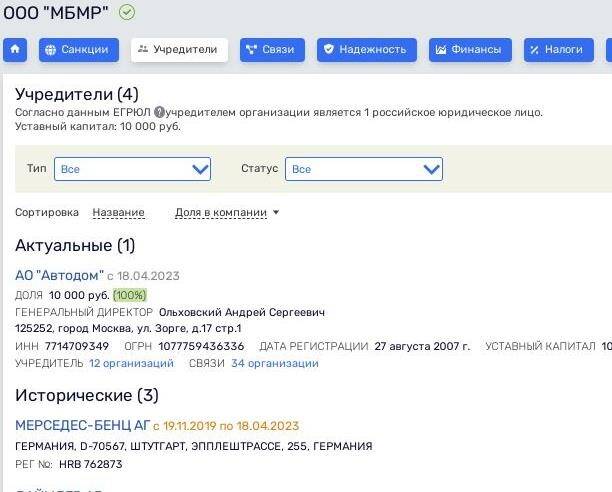Screen dimensions: 612x492
Task: Open the АО "Автодом" company link
Action: [59, 275]
